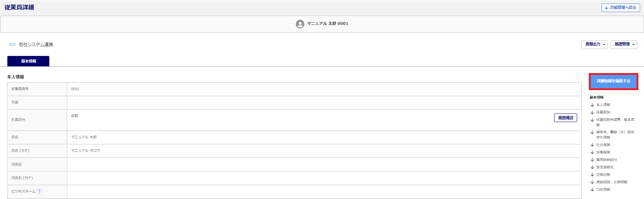
Task: Open the 他社システム連携 link
Action: click(x=36, y=45)
